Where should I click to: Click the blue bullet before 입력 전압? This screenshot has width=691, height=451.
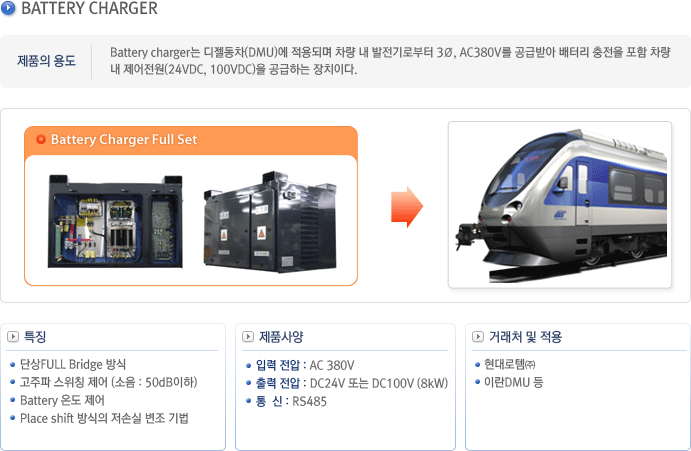pyautogui.click(x=249, y=365)
